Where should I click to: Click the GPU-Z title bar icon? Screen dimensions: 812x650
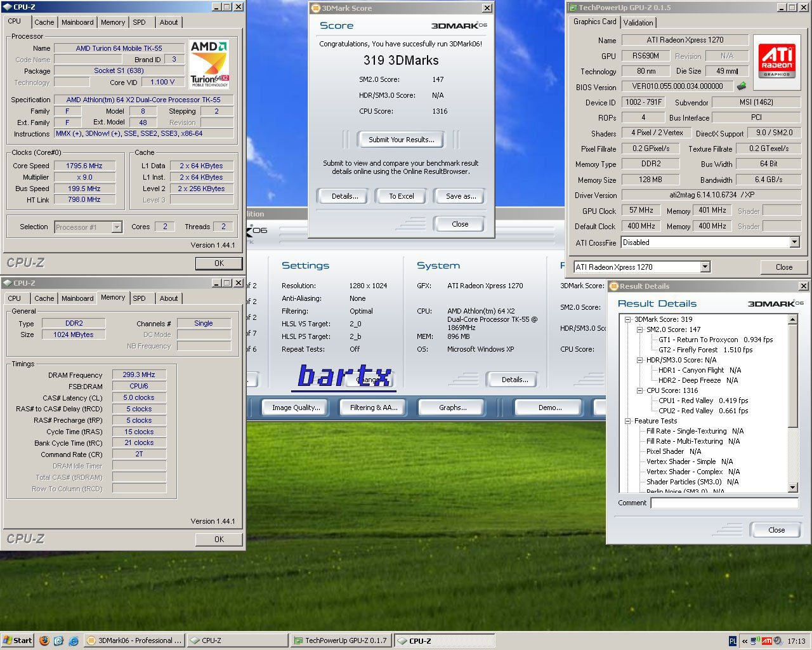(x=572, y=8)
